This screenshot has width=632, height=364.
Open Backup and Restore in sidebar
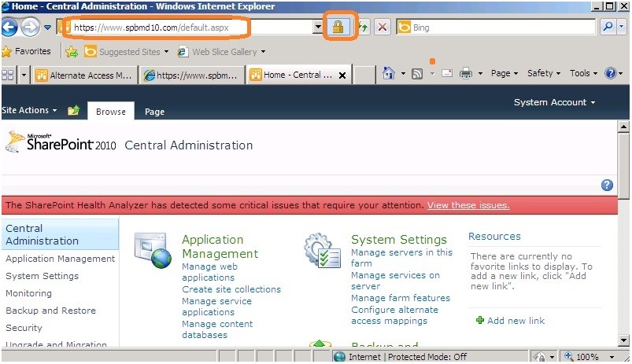(51, 311)
